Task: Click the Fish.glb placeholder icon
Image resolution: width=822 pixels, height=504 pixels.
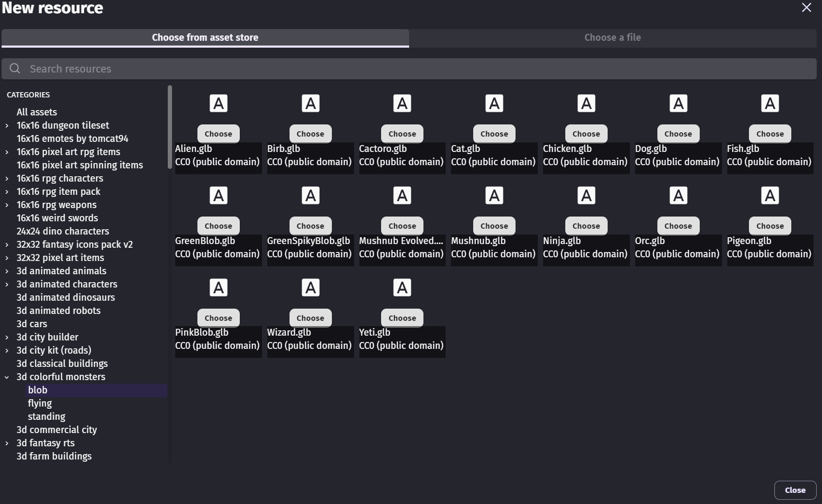Action: tap(770, 103)
